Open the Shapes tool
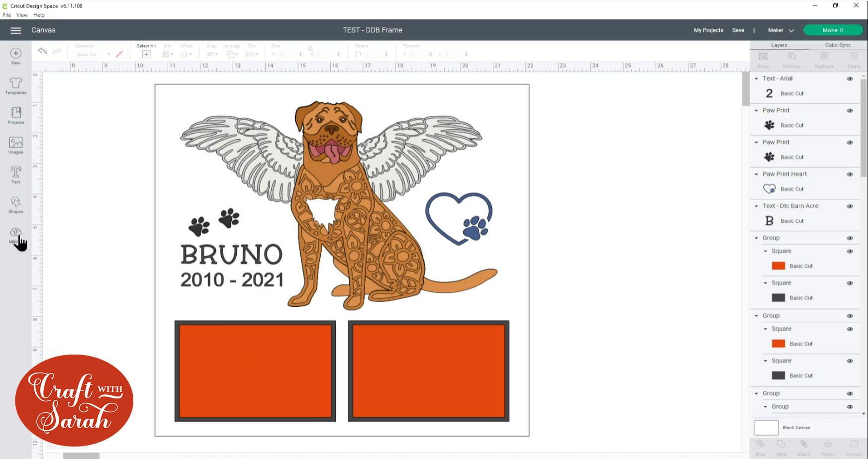 coord(16,205)
